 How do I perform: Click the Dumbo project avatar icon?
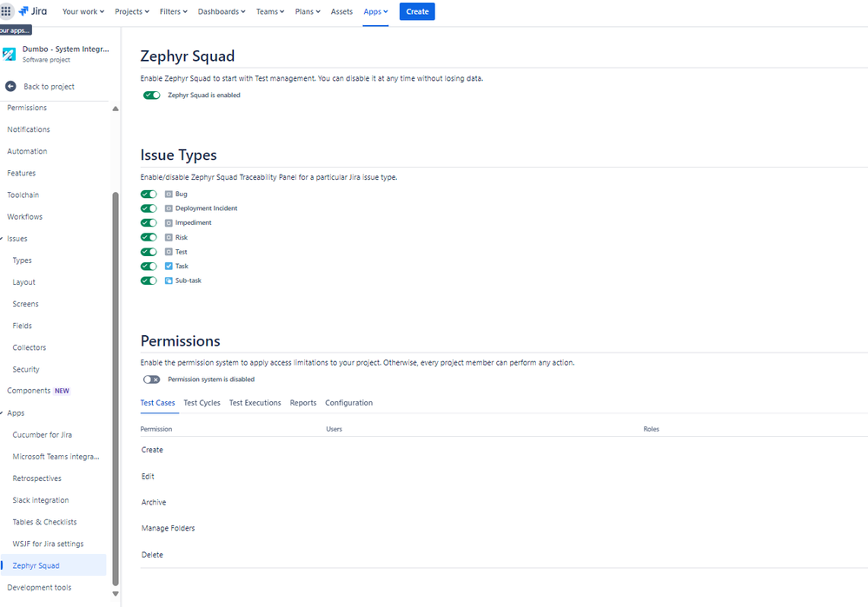[x=9, y=54]
